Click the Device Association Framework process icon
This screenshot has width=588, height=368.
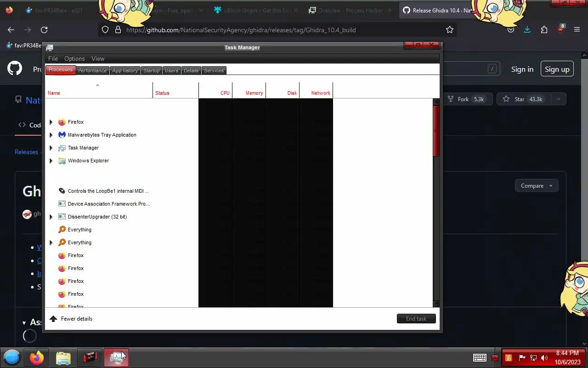pos(62,204)
